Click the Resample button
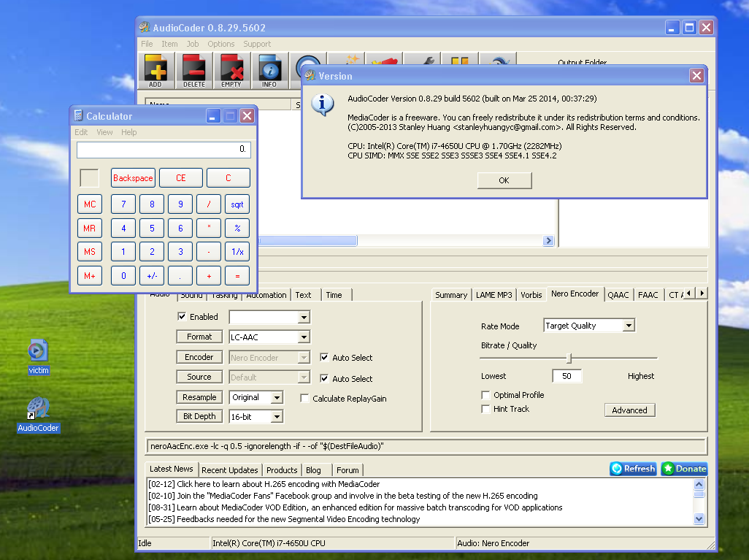This screenshot has height=560, width=749. [199, 397]
